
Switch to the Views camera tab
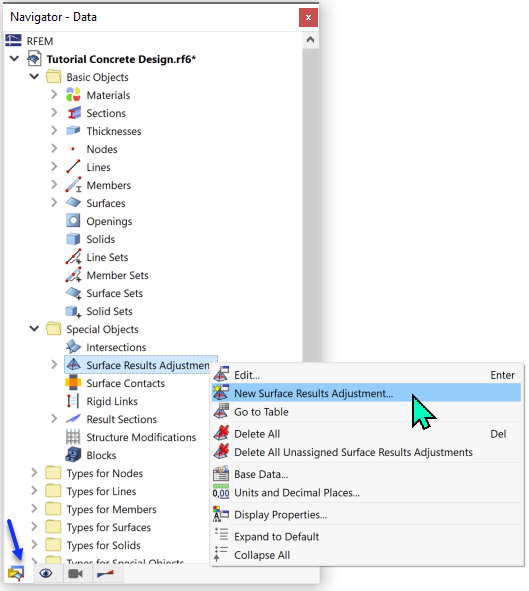point(75,573)
